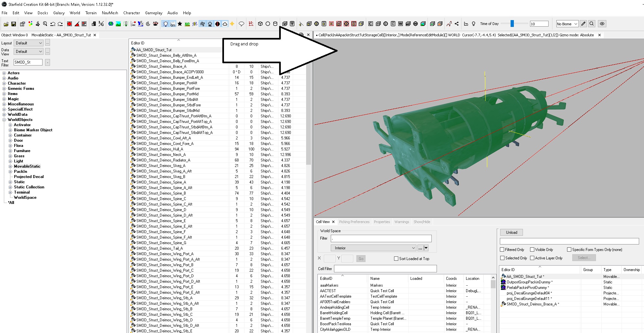Viewport: 644px width, 333px height.
Task: Click the cylinder primitive toolbar icon
Action: pos(275,24)
